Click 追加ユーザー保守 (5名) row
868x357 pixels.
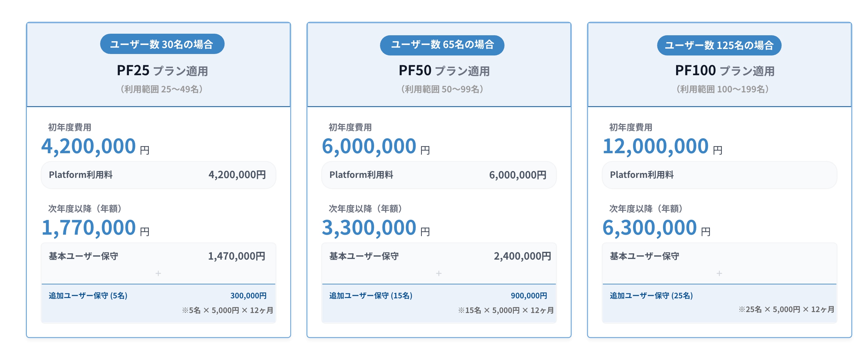(158, 296)
